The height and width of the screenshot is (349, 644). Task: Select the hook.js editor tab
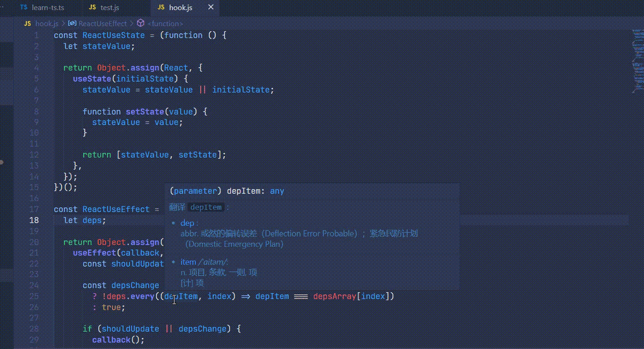point(185,8)
